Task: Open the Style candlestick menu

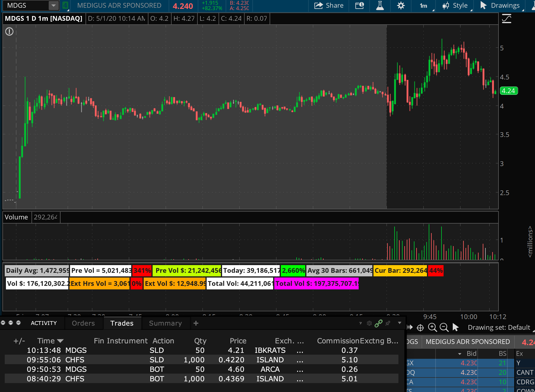Action: pos(455,6)
